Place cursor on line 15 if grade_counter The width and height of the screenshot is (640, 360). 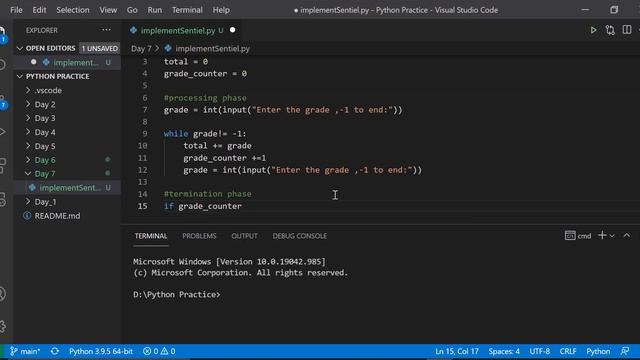click(203, 206)
